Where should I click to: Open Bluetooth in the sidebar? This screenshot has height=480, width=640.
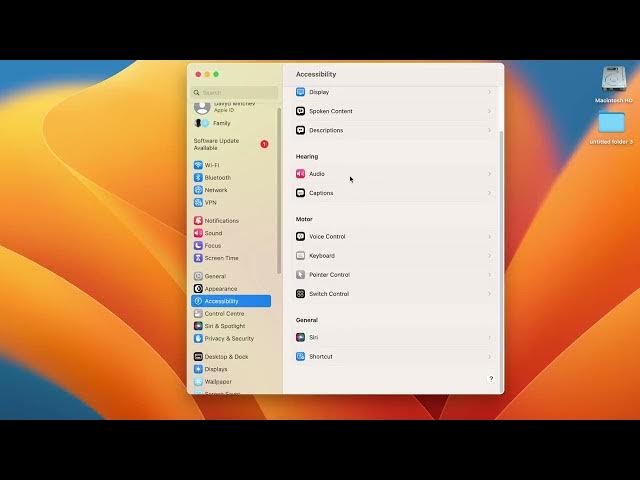[x=217, y=178]
